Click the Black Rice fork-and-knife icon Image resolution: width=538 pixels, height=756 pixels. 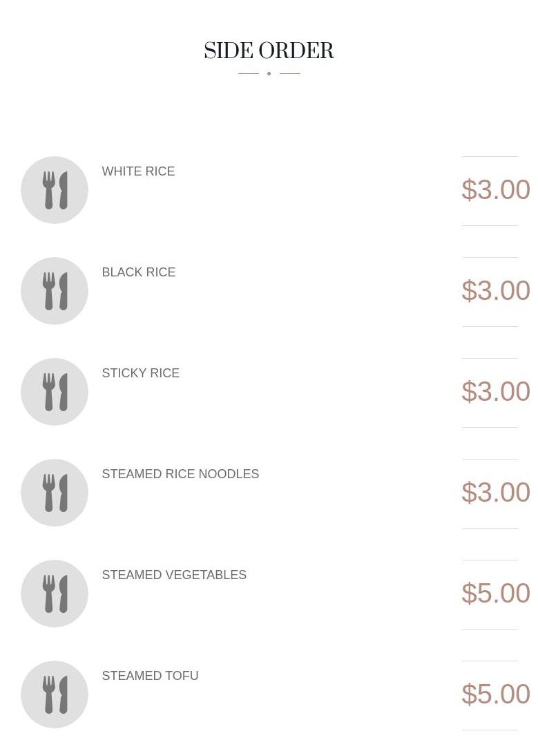pos(55,291)
